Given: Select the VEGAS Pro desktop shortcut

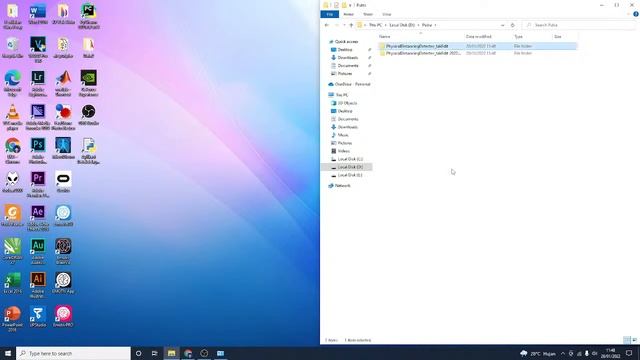Looking at the screenshot, I should [38, 50].
